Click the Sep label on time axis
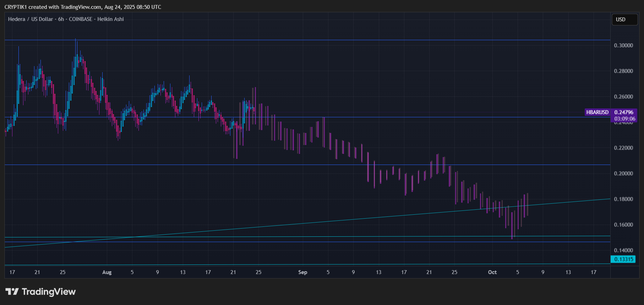Screen dimensions: 644x305 303,272
